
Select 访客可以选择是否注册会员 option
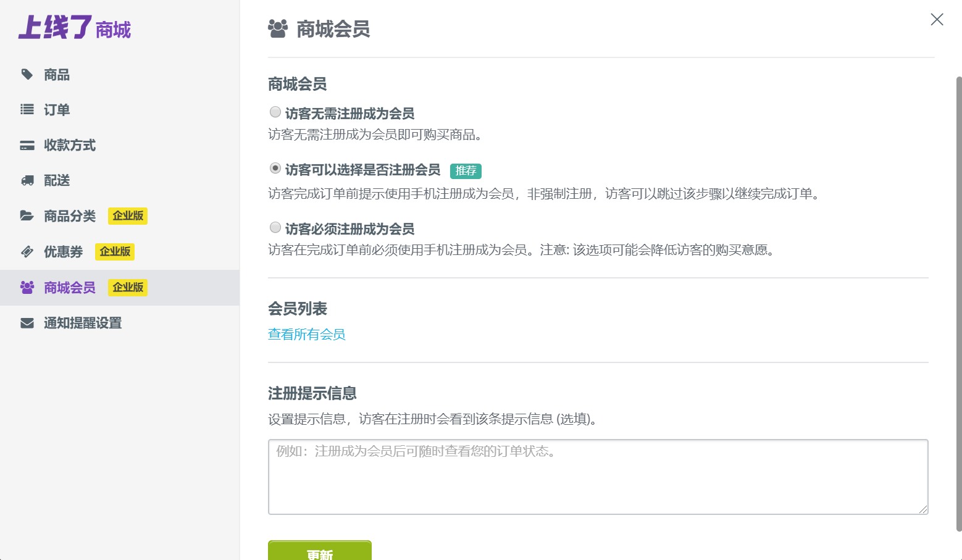pyautogui.click(x=275, y=167)
